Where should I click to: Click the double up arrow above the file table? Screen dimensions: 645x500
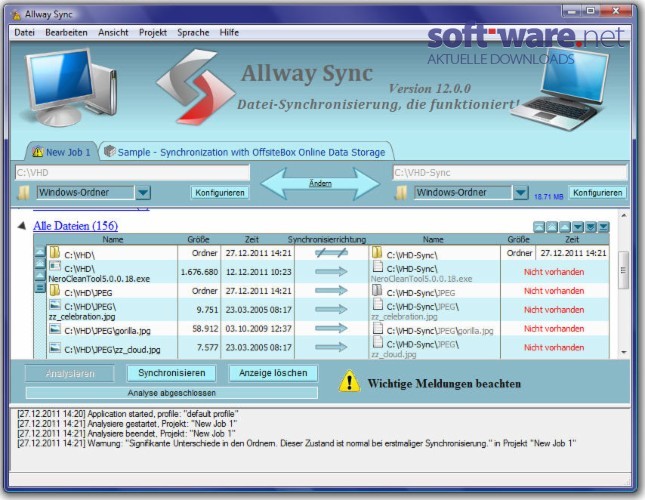552,227
